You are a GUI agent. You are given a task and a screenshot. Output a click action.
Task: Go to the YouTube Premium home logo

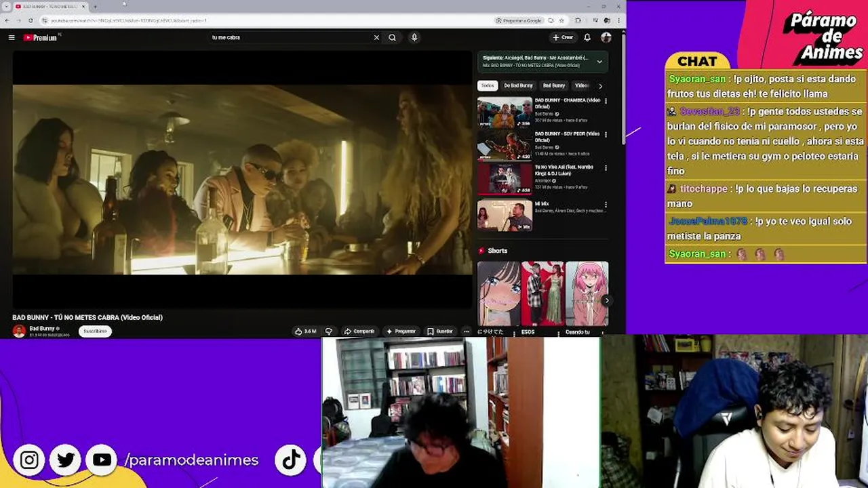(41, 37)
